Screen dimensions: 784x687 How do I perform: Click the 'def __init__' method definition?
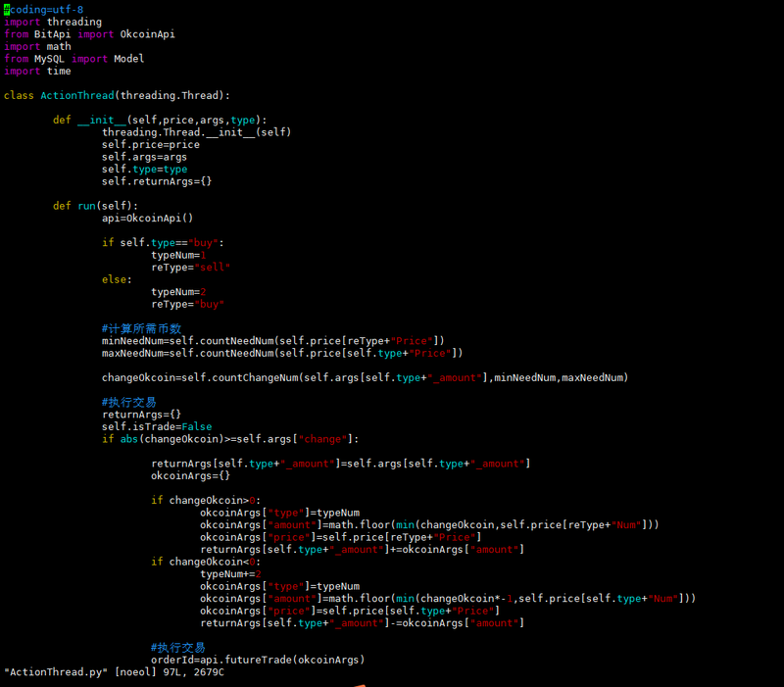click(160, 120)
